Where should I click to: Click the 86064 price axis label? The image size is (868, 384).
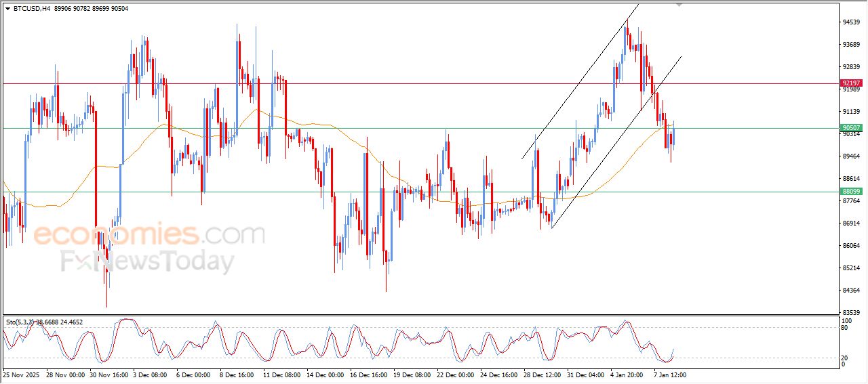(851, 246)
